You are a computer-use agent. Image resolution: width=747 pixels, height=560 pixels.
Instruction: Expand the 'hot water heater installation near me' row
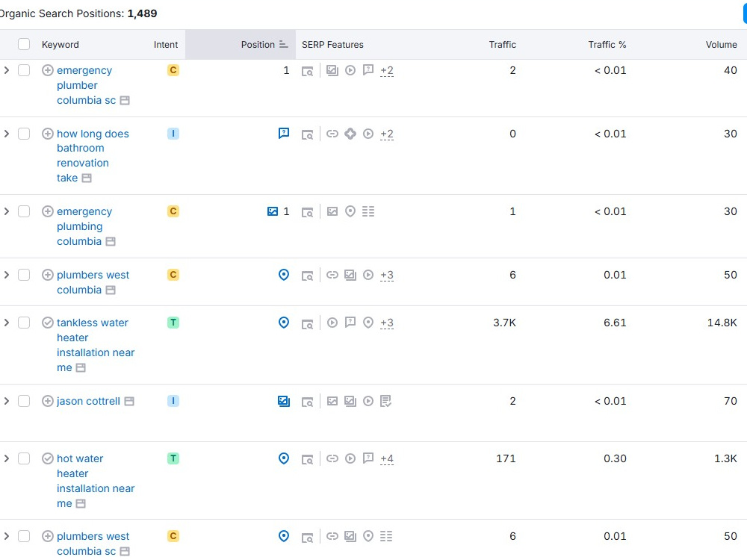pos(6,458)
